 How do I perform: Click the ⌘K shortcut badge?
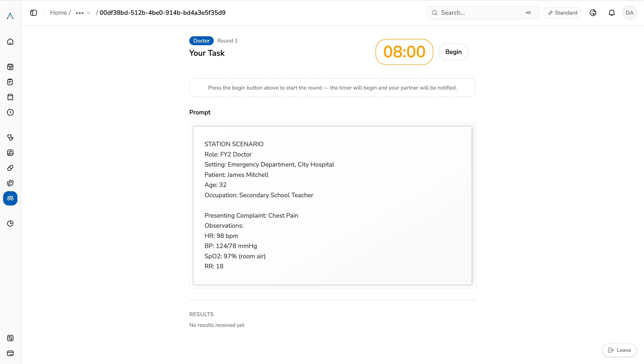(528, 13)
